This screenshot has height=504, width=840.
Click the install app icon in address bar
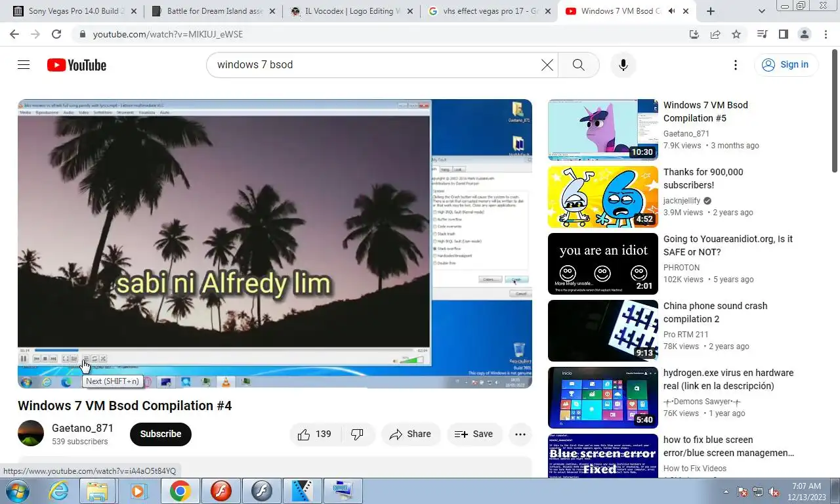(694, 34)
